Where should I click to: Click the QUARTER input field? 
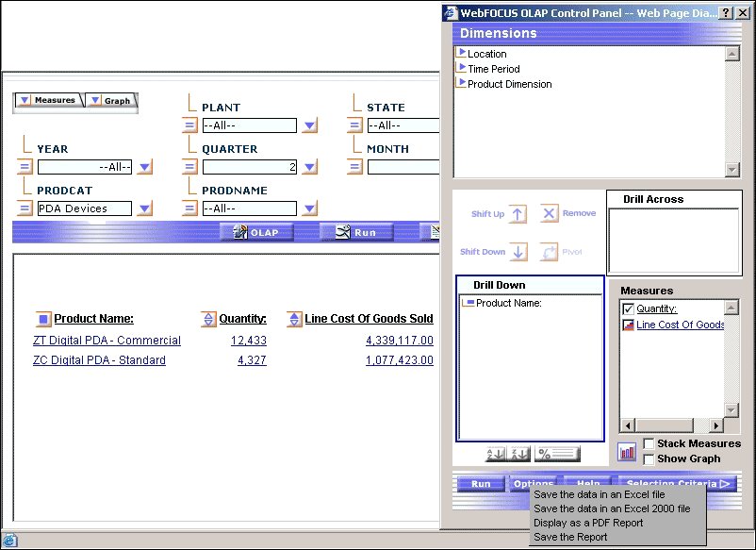250,167
